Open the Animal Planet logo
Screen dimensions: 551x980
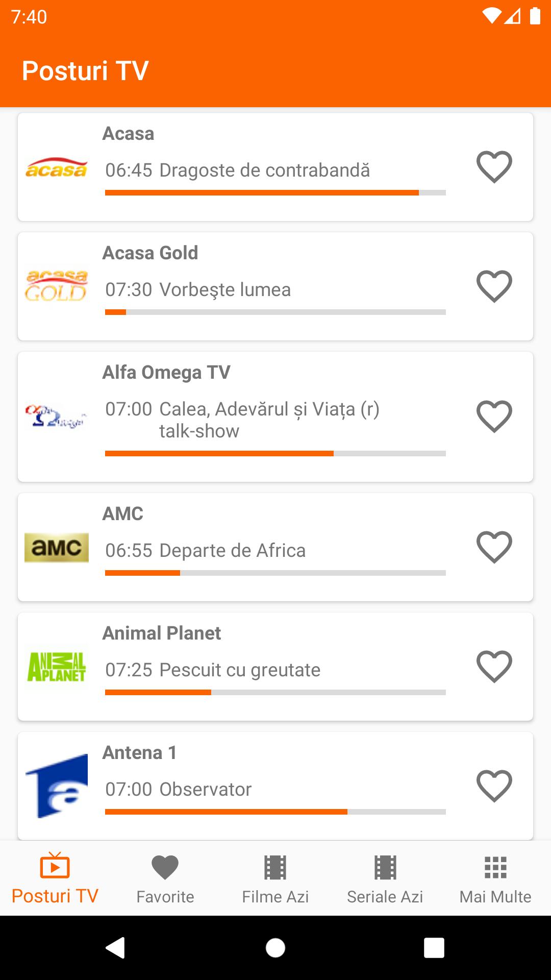tap(56, 667)
